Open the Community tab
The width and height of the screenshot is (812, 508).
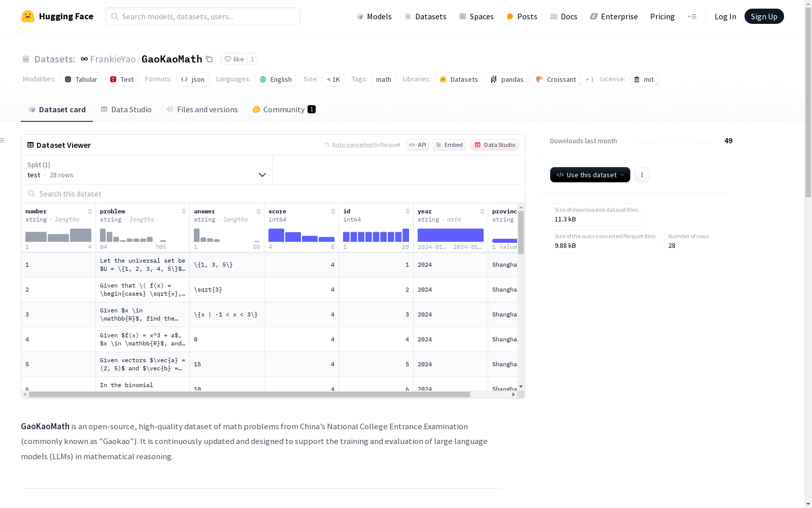click(284, 109)
